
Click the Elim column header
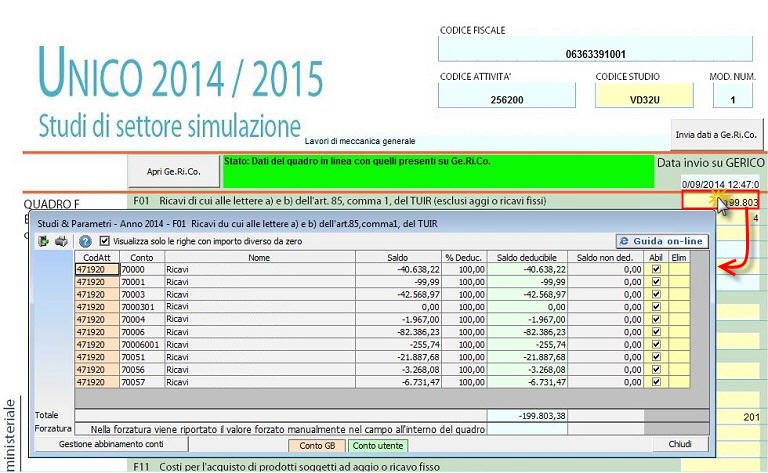679,257
